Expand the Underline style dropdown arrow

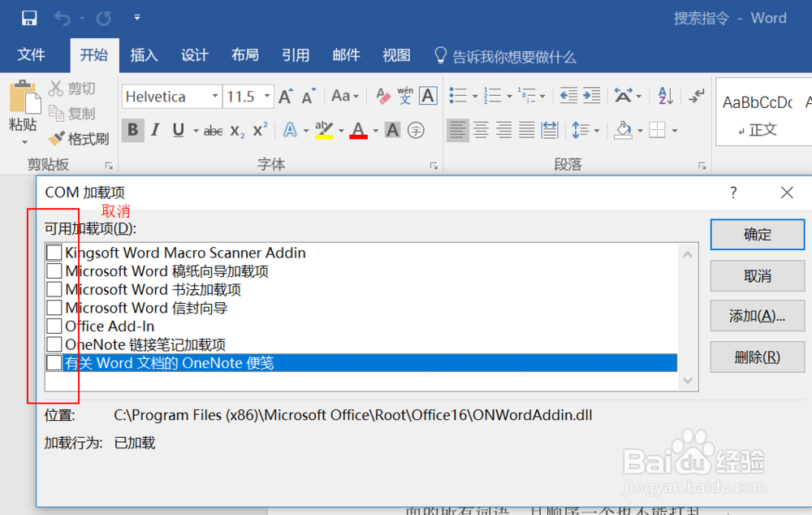point(196,131)
